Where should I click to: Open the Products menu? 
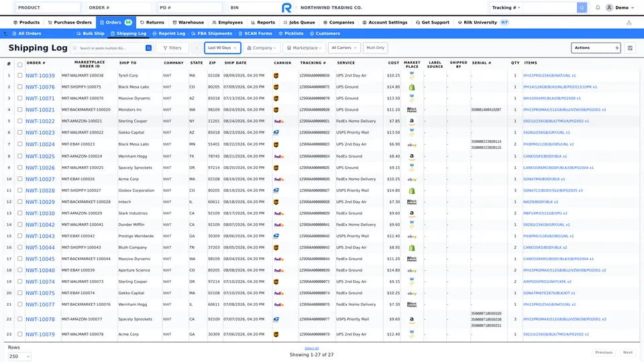point(26,23)
